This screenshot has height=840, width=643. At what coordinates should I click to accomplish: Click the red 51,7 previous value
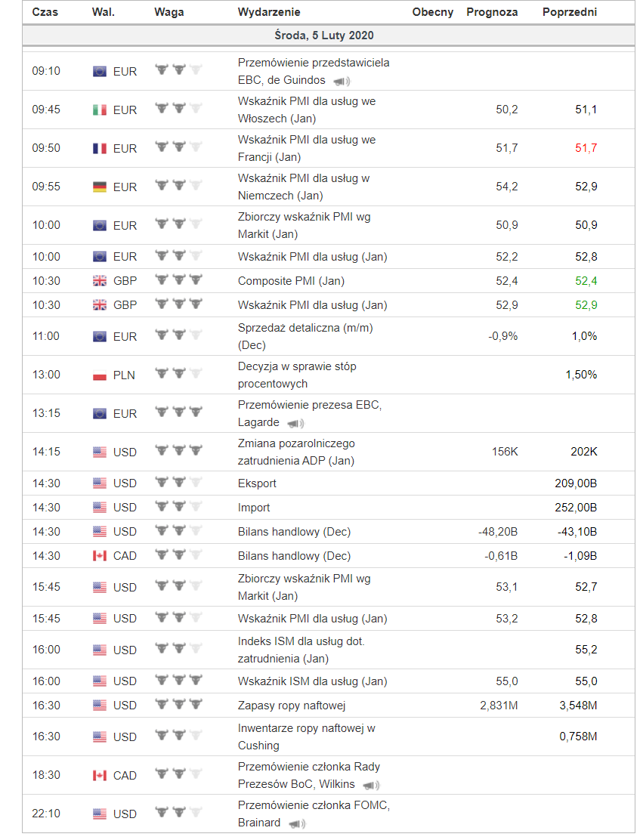pyautogui.click(x=586, y=148)
